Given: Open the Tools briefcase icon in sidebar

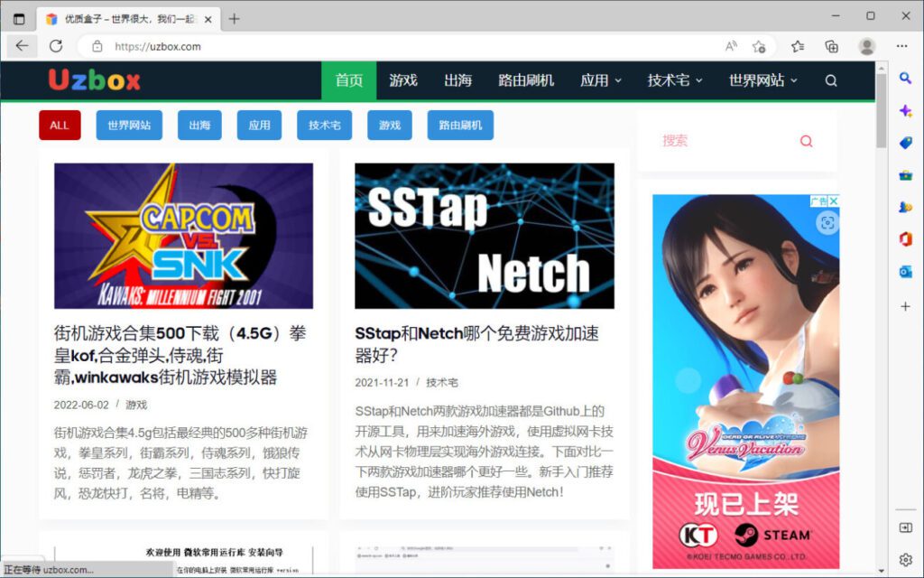Looking at the screenshot, I should (x=906, y=174).
